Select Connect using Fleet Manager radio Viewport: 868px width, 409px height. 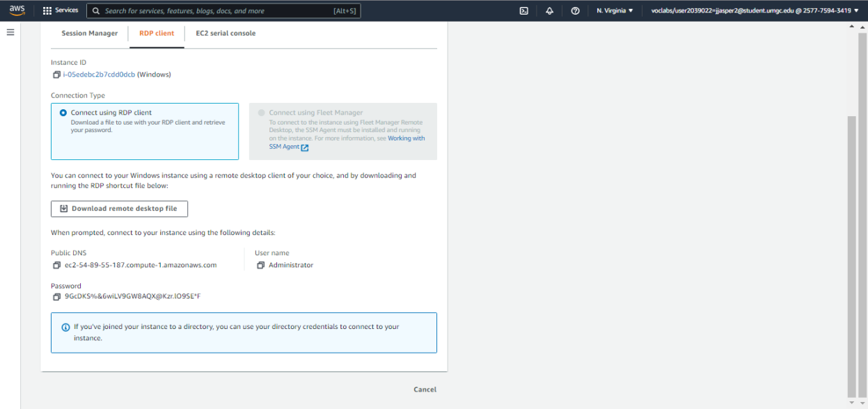coord(262,113)
